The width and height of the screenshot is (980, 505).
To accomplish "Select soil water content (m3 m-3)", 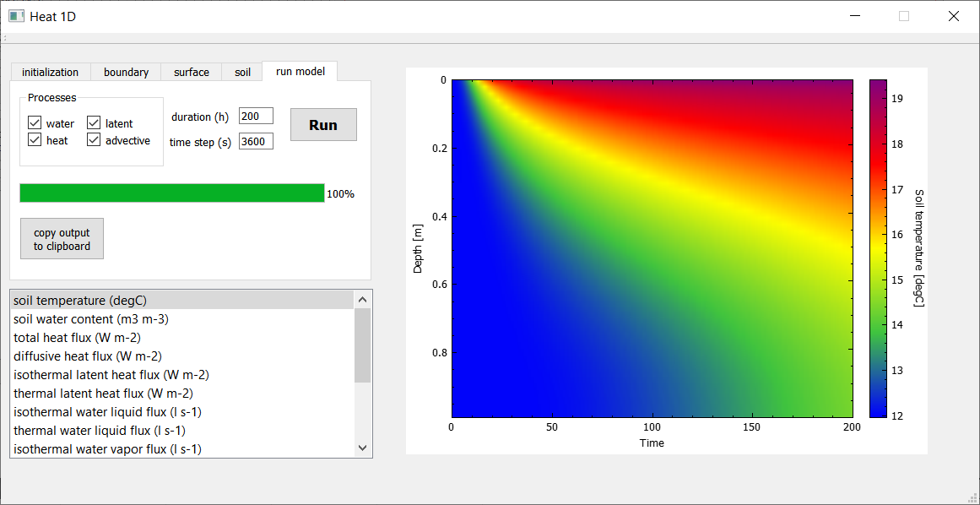I will pyautogui.click(x=182, y=318).
